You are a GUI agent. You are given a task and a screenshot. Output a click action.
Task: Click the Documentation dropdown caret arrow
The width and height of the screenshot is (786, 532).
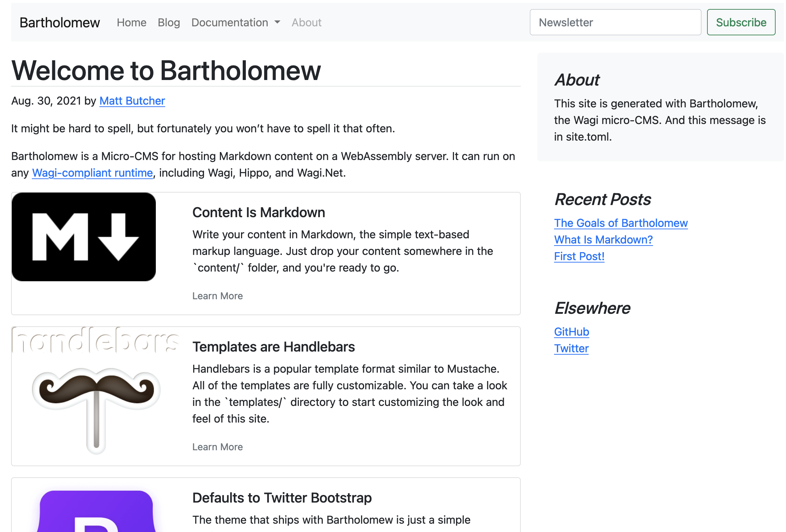277,23
